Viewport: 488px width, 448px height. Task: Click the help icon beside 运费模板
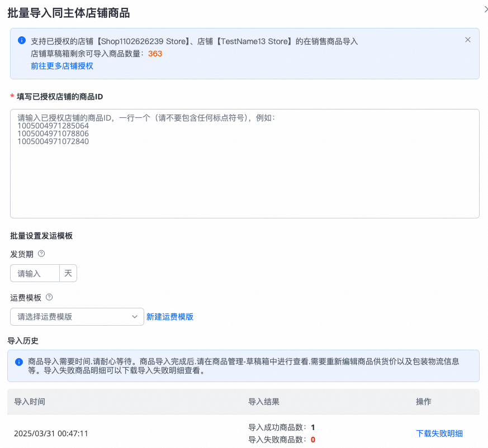(x=49, y=297)
